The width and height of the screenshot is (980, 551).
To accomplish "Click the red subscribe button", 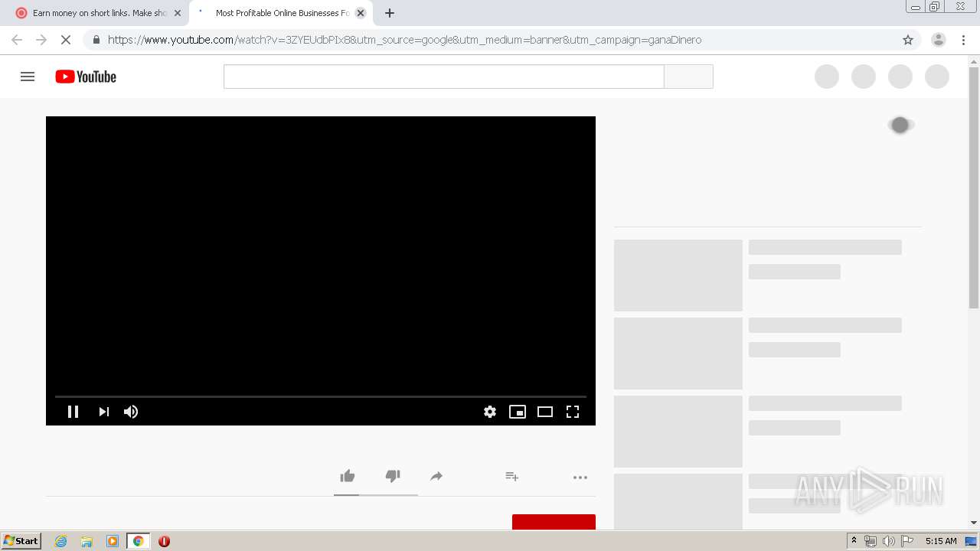I will coord(554,522).
